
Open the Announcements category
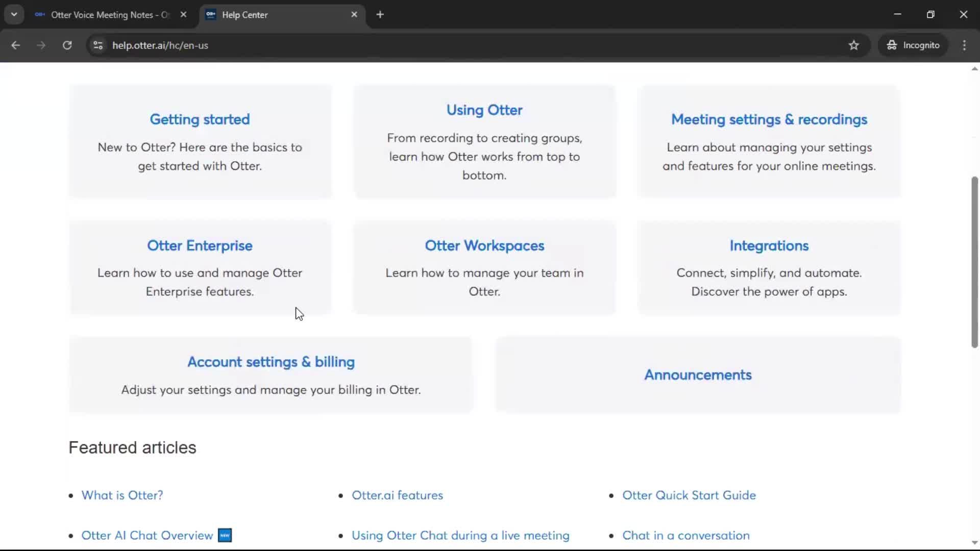(x=698, y=375)
